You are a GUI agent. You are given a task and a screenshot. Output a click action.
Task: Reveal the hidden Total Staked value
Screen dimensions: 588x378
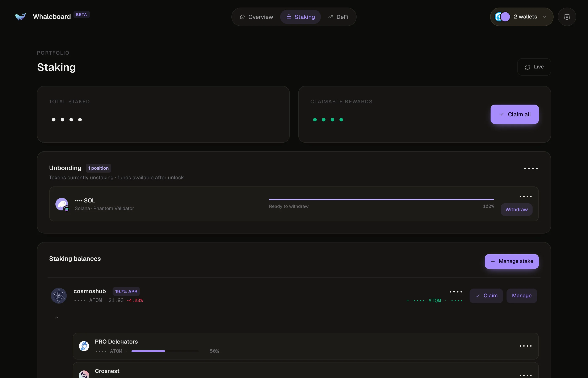[x=67, y=120]
